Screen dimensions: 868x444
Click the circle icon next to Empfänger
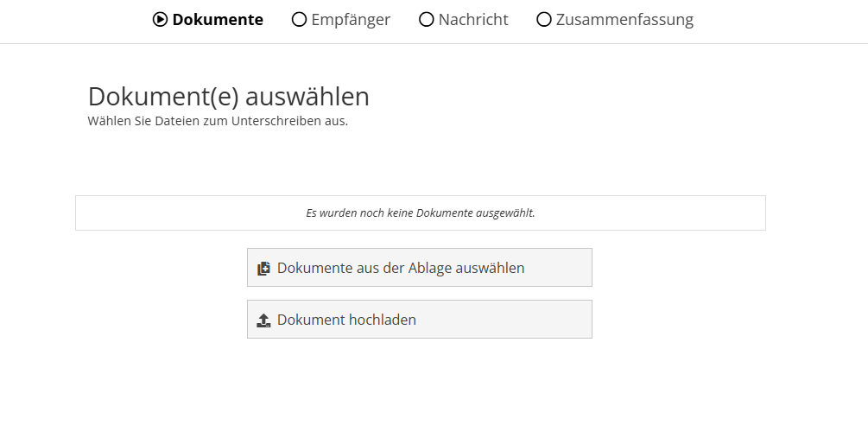(x=299, y=19)
